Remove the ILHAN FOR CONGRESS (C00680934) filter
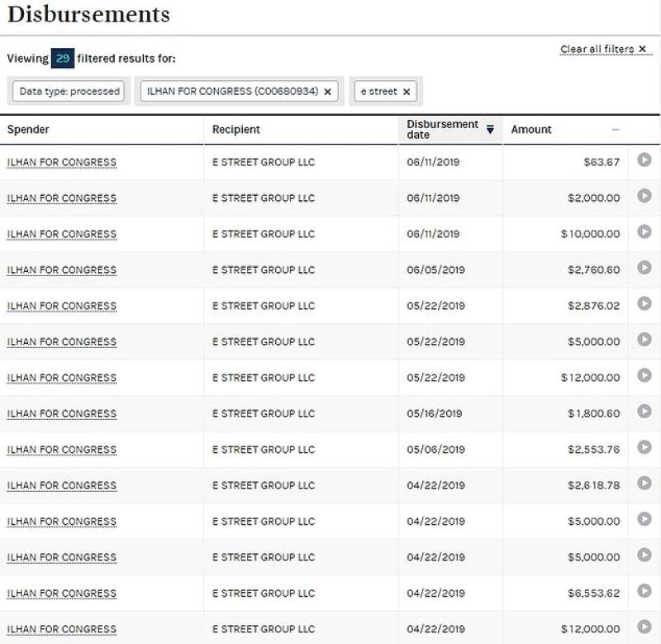 [327, 92]
